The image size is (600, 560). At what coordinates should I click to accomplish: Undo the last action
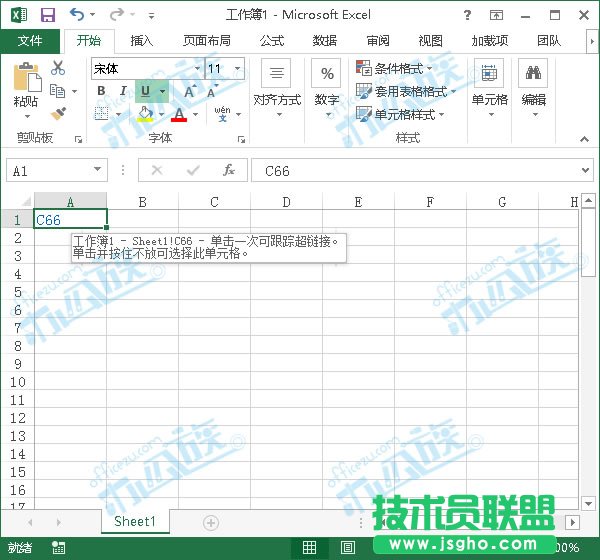coord(77,15)
